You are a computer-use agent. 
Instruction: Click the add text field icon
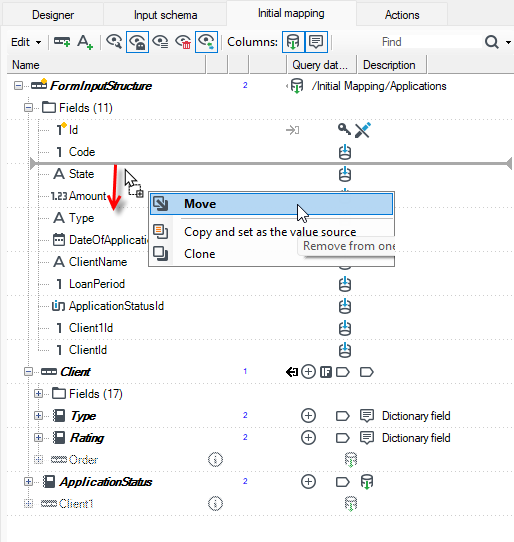(85, 42)
